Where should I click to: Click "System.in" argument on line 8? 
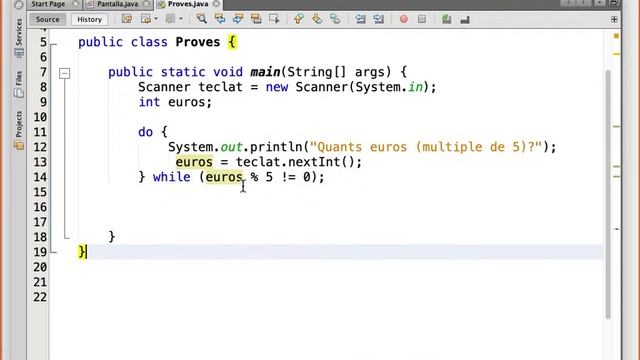tap(389, 87)
